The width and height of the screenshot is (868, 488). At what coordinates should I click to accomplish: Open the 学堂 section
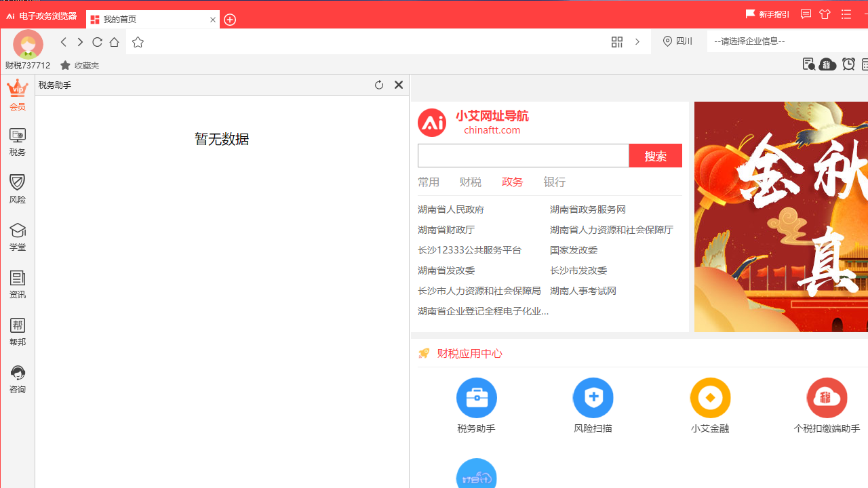coord(17,236)
